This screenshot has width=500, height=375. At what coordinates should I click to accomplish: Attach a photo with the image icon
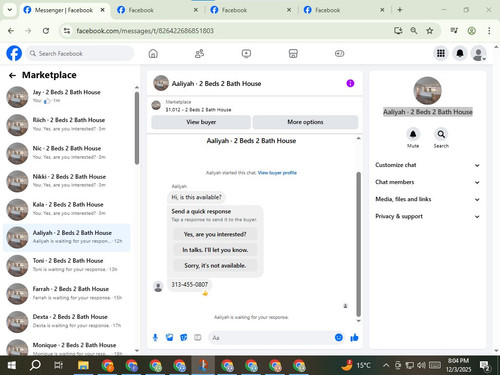pyautogui.click(x=169, y=338)
